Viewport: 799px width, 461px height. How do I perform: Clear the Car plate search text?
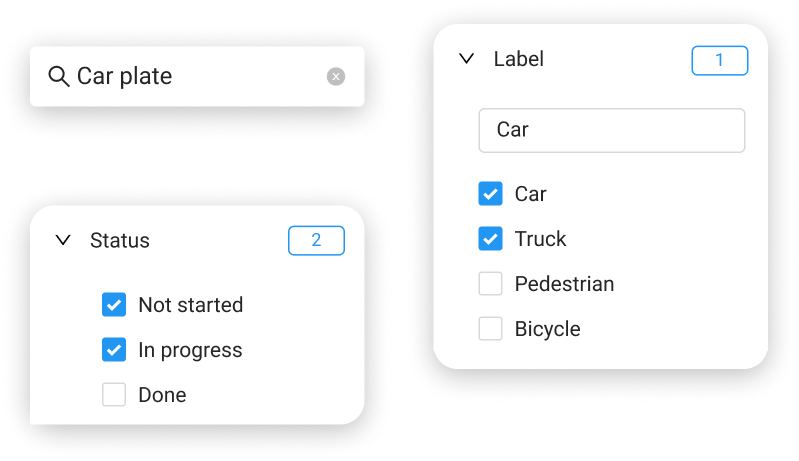(x=336, y=76)
